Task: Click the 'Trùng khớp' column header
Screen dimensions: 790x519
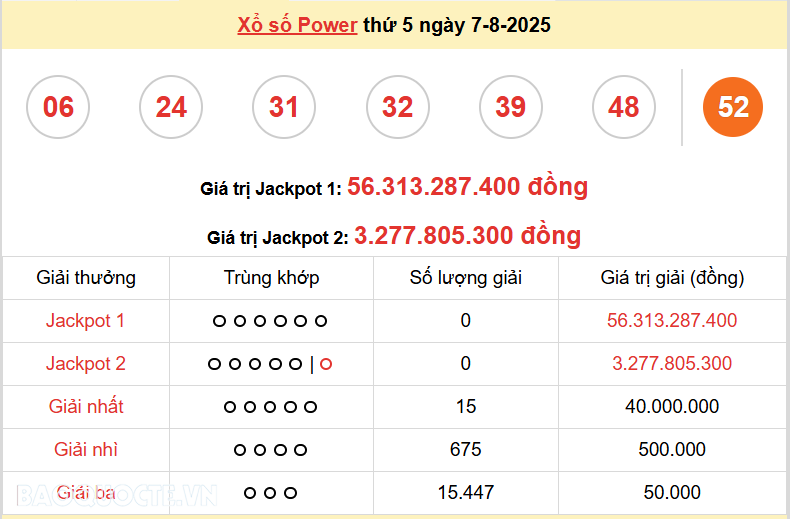Action: (272, 278)
